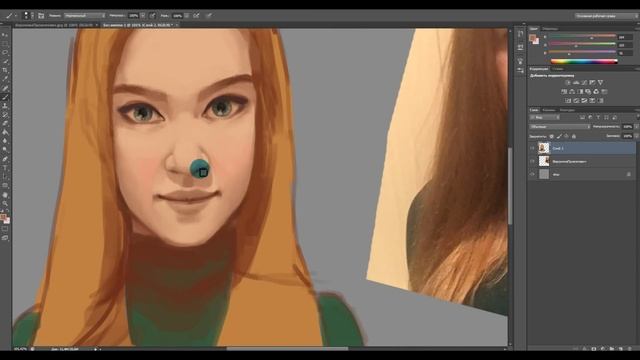Select the Crop tool
Screen dimensions: 640x360
coord(5,70)
